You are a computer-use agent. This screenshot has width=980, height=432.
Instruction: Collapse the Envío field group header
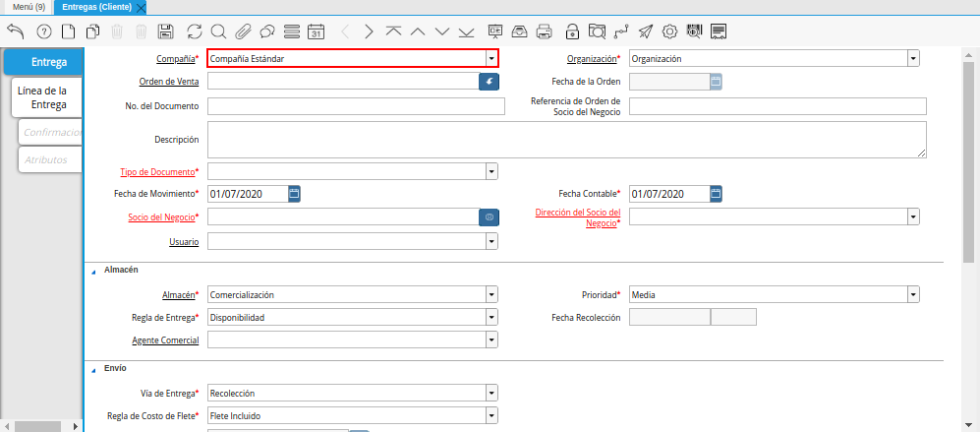[x=116, y=368]
